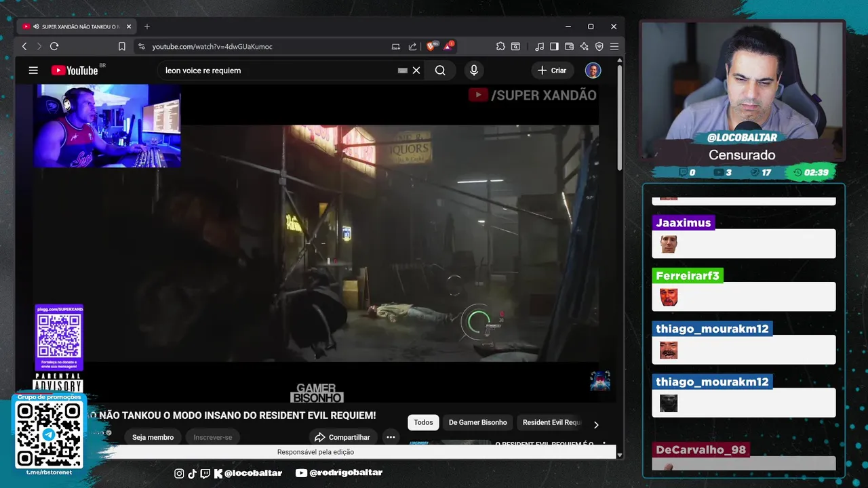The image size is (868, 488).
Task: Run the search with the magnifier button
Action: [x=440, y=70]
